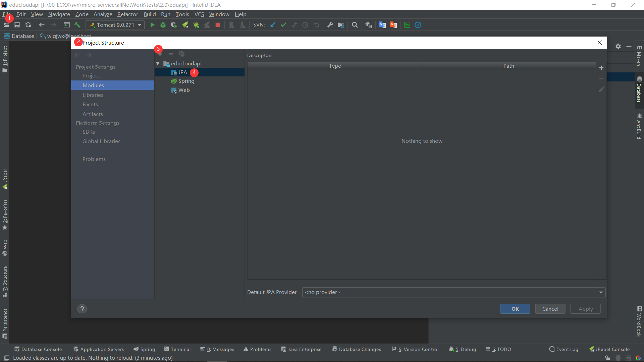Viewport: 644px width, 362px height.
Task: Click the Run with Coverage icon
Action: [x=174, y=25]
